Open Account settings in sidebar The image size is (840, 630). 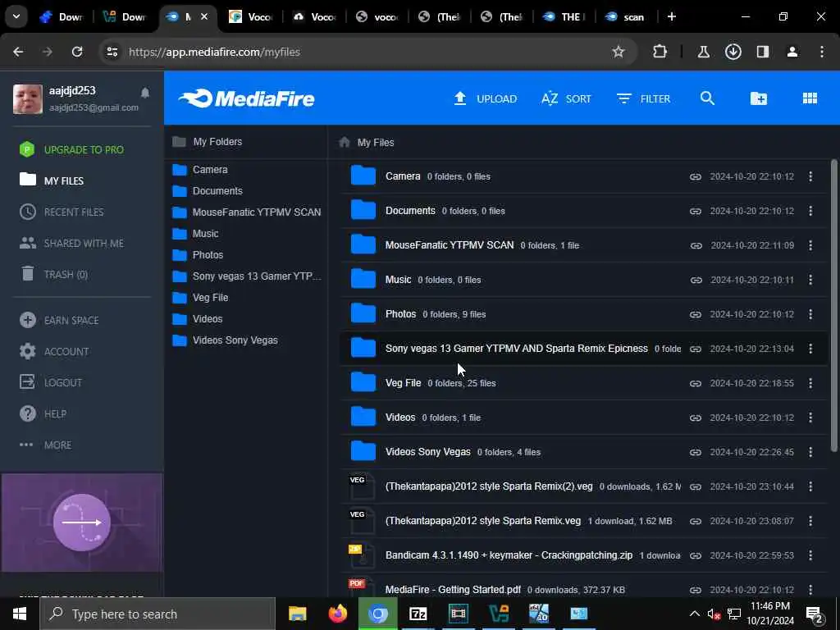tap(54, 351)
